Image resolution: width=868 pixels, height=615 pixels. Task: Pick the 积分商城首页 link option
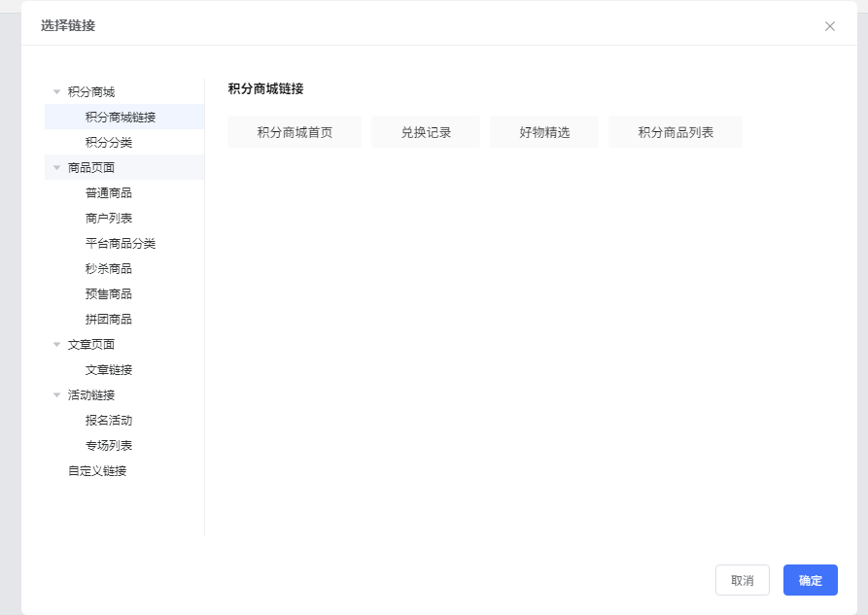point(295,132)
